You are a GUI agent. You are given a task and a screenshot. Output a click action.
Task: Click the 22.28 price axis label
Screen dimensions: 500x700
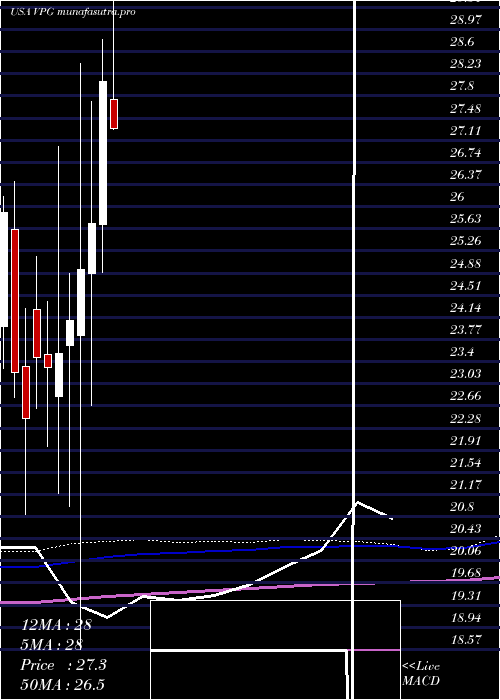[465, 419]
